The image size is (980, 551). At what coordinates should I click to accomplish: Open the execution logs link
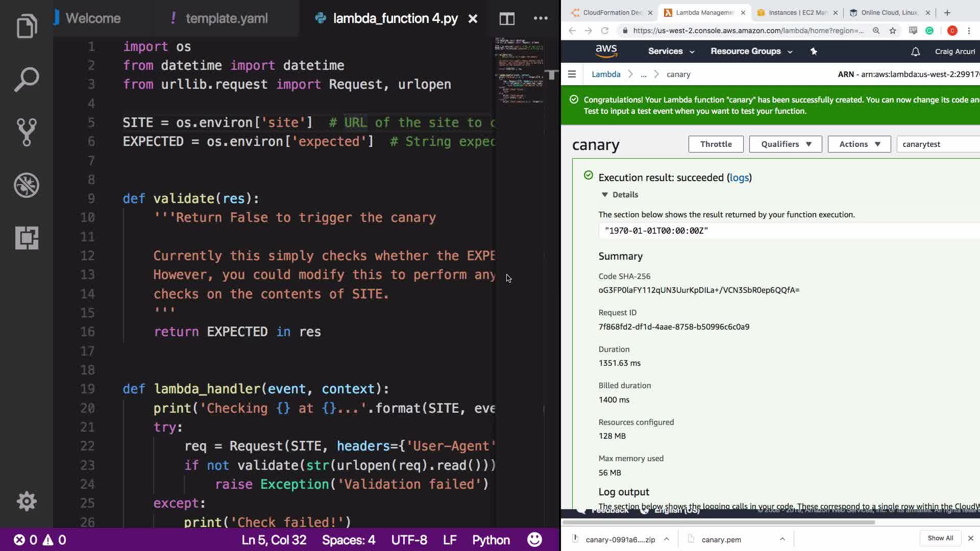[x=739, y=178]
